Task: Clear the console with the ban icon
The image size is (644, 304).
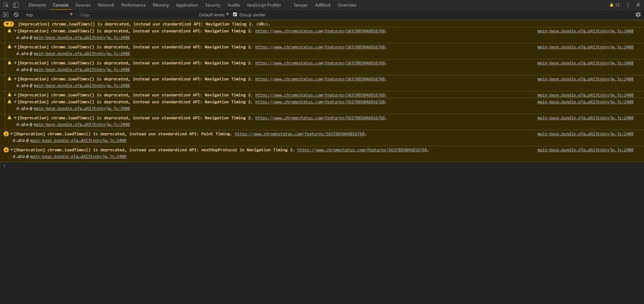Action: [x=16, y=15]
